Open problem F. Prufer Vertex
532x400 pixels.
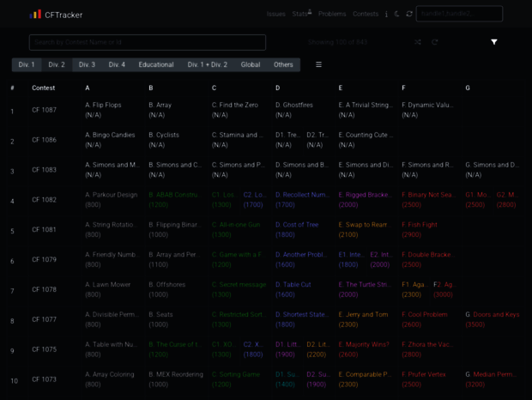click(423, 374)
